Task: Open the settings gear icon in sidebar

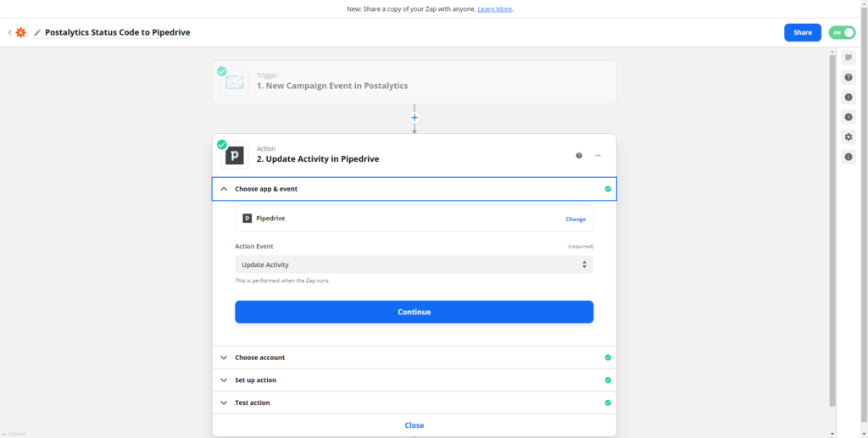Action: click(x=848, y=136)
